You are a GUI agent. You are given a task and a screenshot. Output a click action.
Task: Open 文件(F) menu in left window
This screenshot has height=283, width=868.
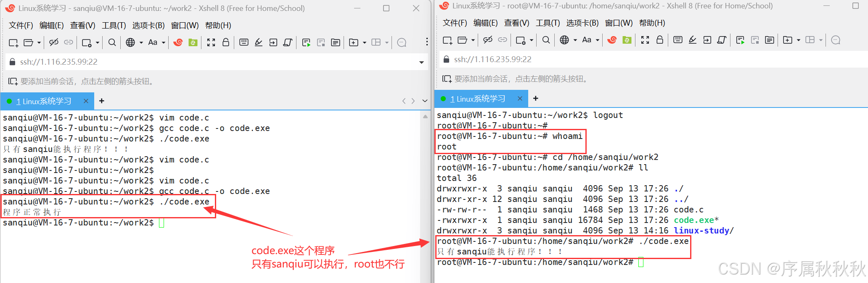[x=21, y=26]
